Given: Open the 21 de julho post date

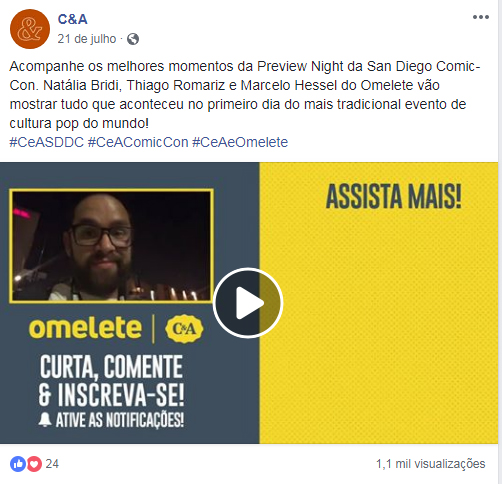Looking at the screenshot, I should click(x=87, y=39).
